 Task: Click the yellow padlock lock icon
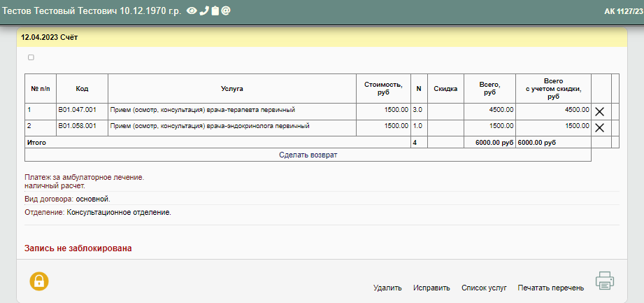pos(39,281)
